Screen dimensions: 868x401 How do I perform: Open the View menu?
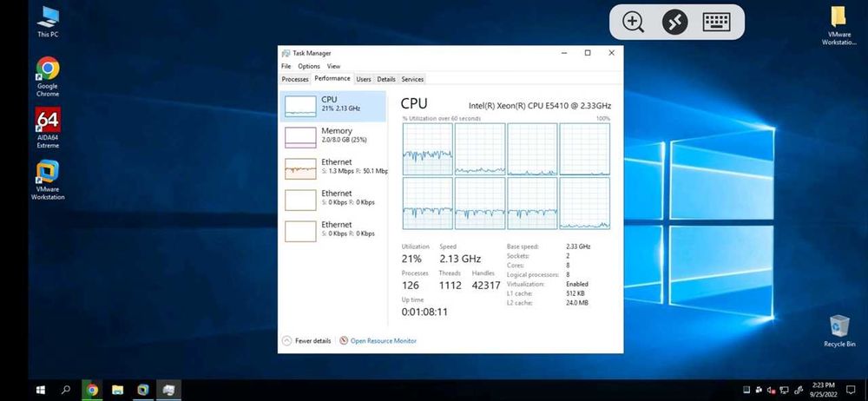pyautogui.click(x=333, y=66)
